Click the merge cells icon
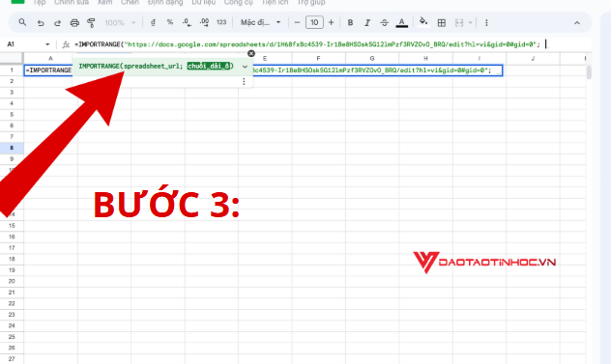611x364 pixels. click(x=459, y=23)
